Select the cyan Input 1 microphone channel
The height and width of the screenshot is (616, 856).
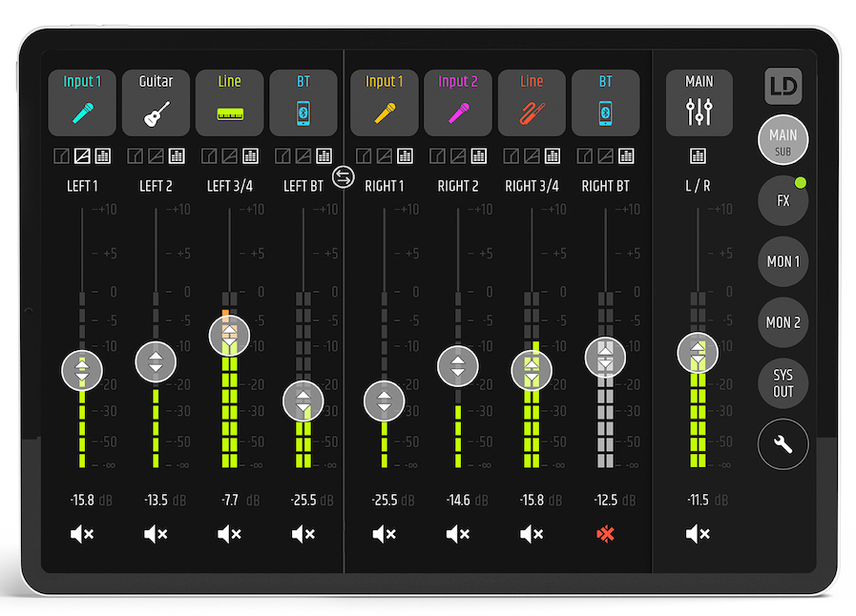tap(82, 103)
